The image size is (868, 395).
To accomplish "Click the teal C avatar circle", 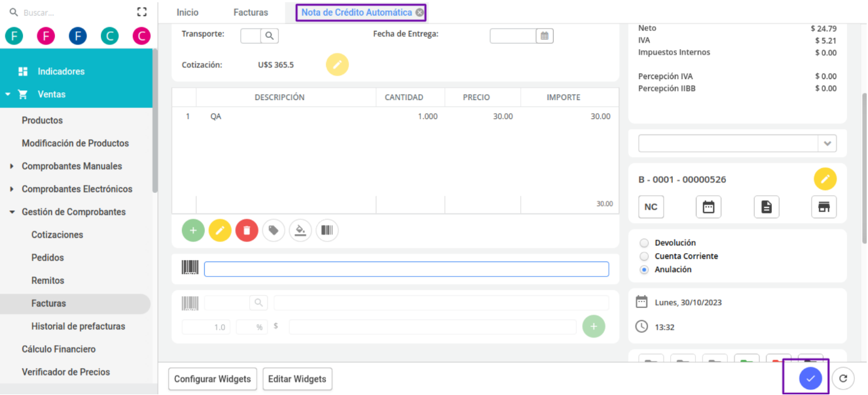I will [109, 36].
